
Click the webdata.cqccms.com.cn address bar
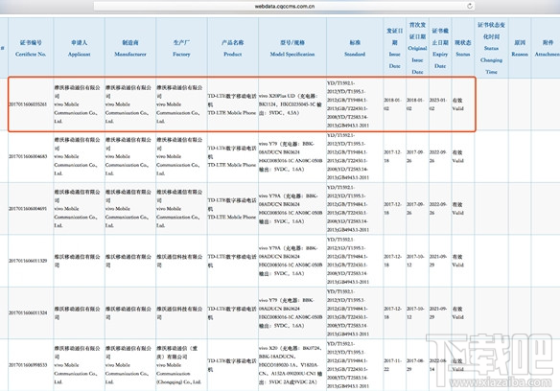pos(284,6)
